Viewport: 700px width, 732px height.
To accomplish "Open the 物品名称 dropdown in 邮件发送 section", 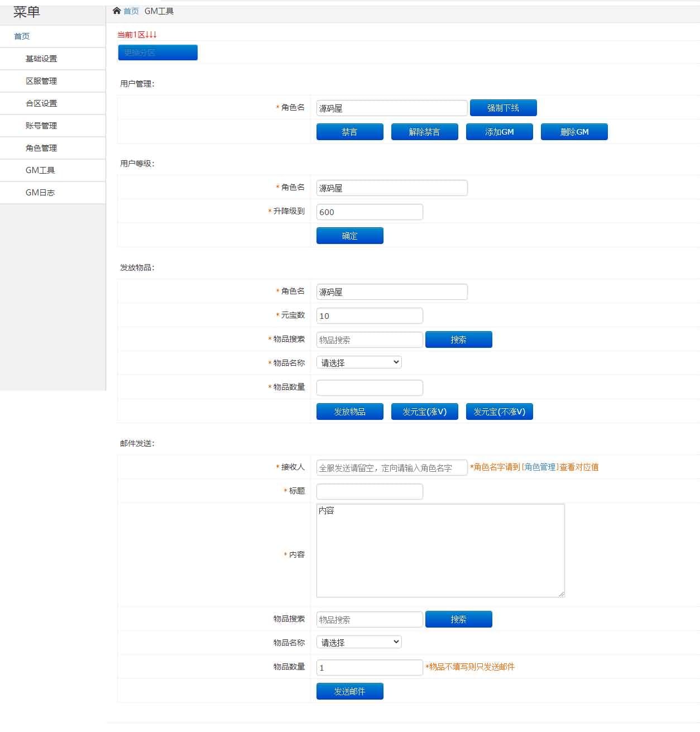I will coord(358,642).
